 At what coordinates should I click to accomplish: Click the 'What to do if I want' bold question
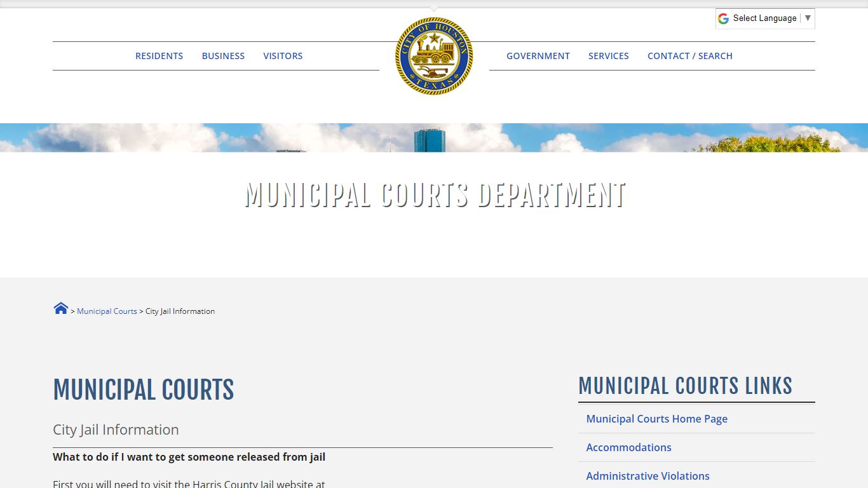189,457
